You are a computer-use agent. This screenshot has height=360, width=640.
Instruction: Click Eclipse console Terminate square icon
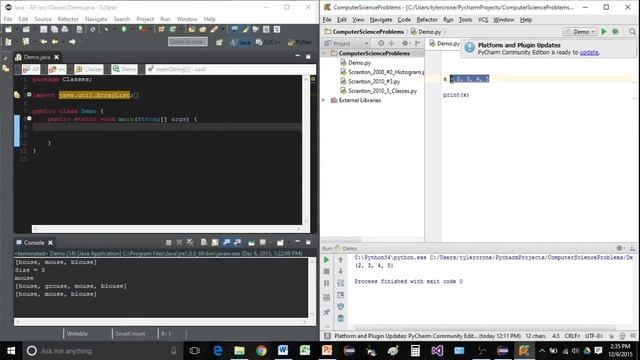169,242
